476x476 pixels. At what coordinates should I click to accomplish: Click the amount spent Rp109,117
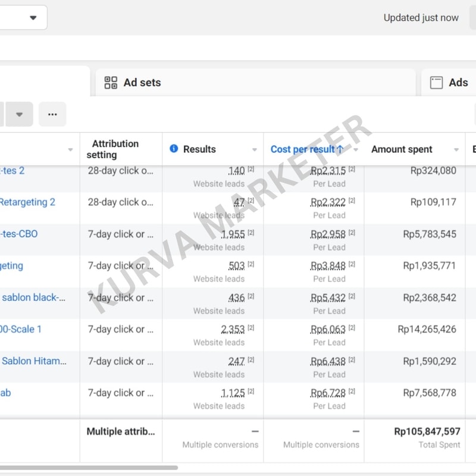tap(433, 202)
